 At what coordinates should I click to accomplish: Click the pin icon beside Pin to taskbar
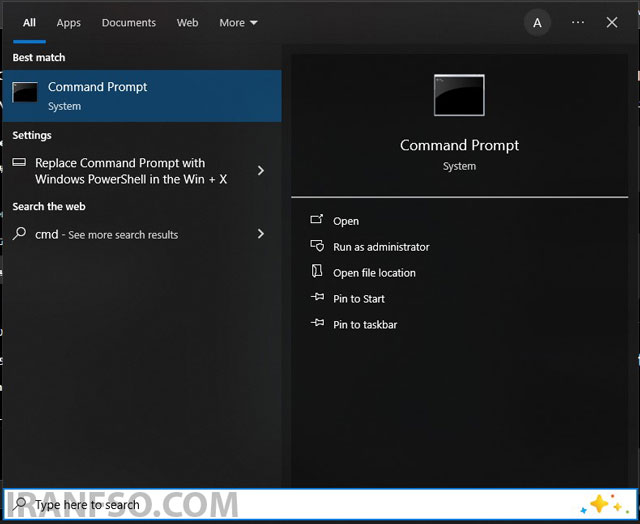317,323
